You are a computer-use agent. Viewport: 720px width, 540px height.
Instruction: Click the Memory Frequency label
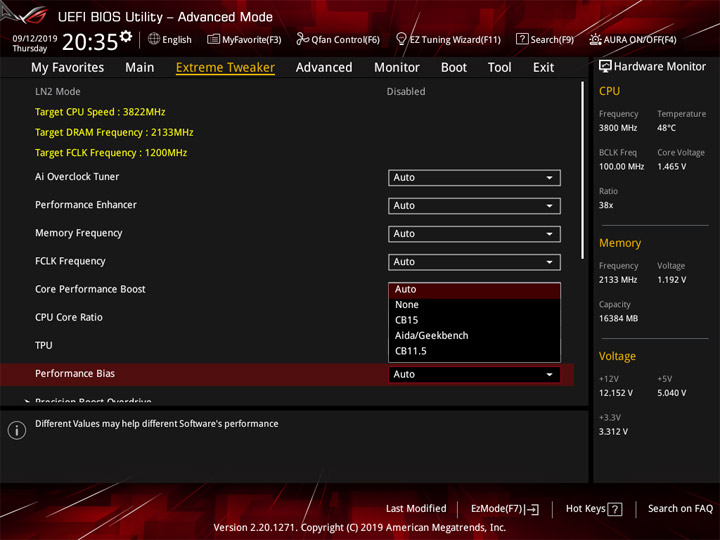point(79,233)
